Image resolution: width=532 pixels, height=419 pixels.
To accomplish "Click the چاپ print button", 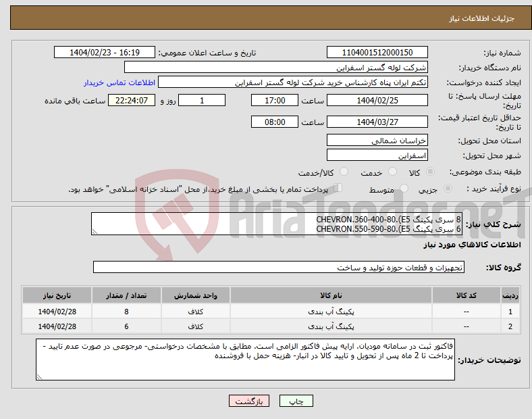I will (296, 401).
